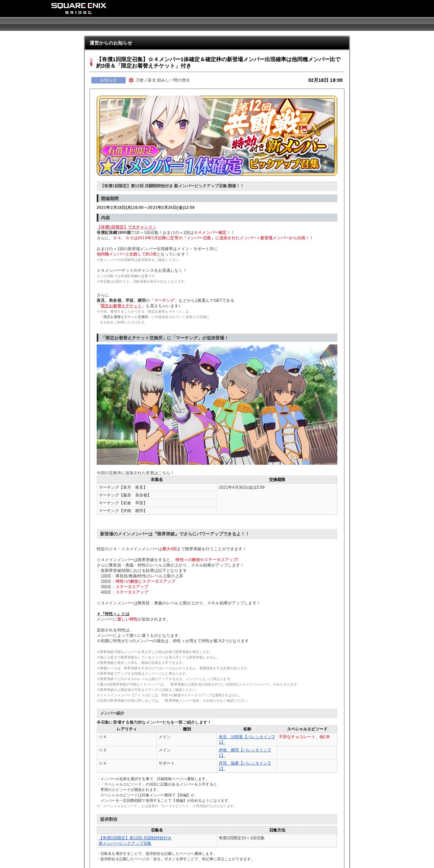Click the サポート type cell

[187, 766]
